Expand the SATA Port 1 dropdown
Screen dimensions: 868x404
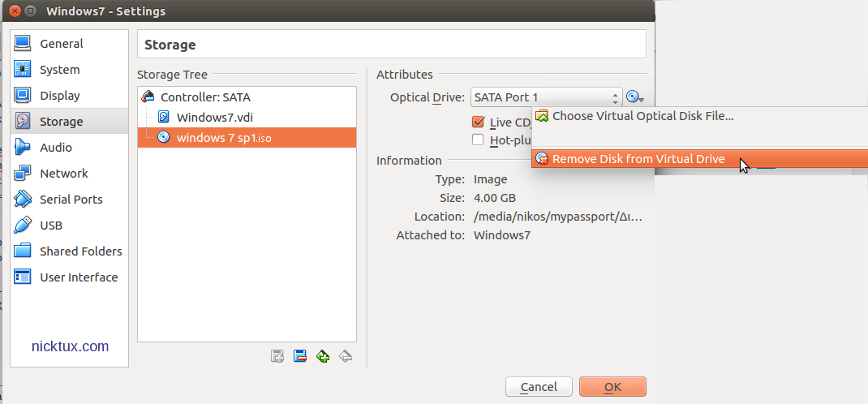[546, 97]
